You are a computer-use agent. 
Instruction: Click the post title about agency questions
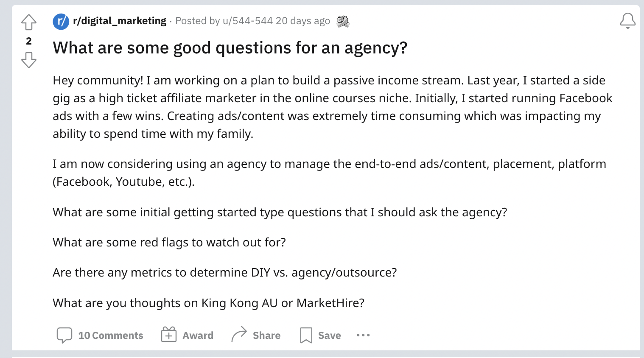coord(230,48)
